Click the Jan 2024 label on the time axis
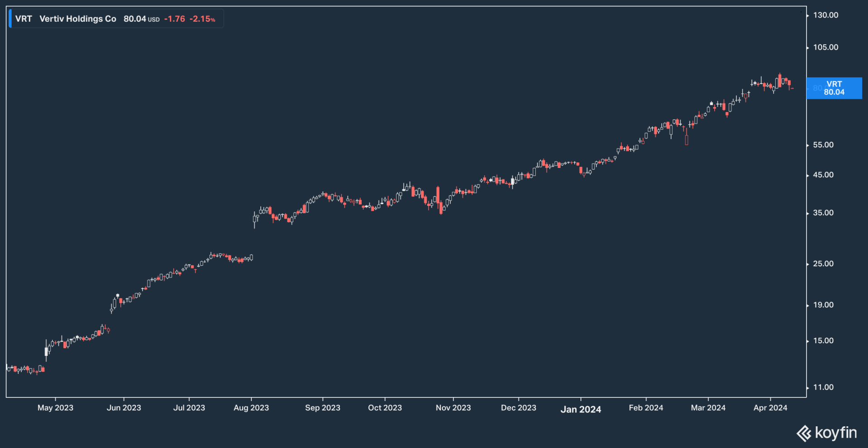The width and height of the screenshot is (868, 448). [580, 409]
